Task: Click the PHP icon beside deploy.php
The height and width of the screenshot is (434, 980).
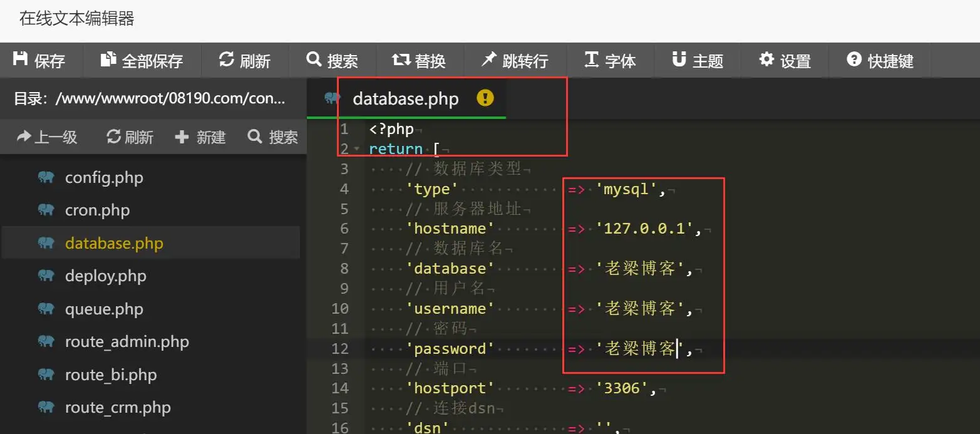Action: click(x=46, y=276)
